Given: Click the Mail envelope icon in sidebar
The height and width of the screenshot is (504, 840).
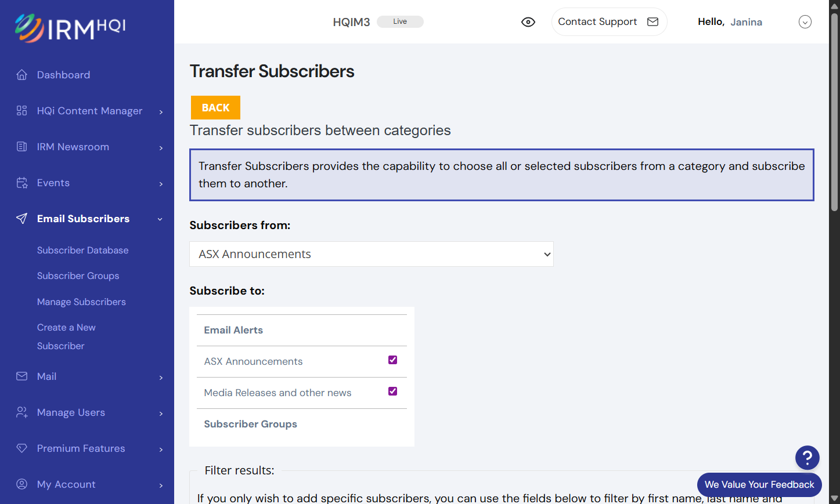Looking at the screenshot, I should click(22, 376).
